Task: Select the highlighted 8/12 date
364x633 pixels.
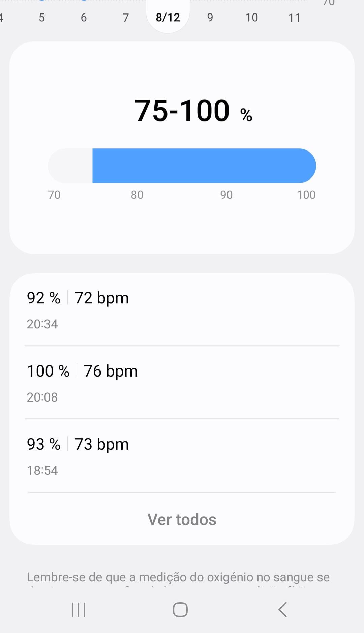Action: (168, 17)
